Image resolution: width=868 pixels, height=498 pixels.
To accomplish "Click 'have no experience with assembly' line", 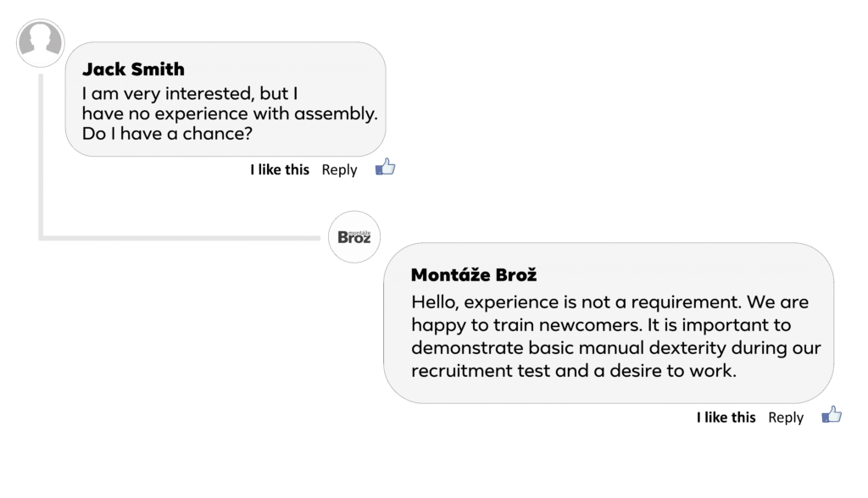I will point(230,113).
